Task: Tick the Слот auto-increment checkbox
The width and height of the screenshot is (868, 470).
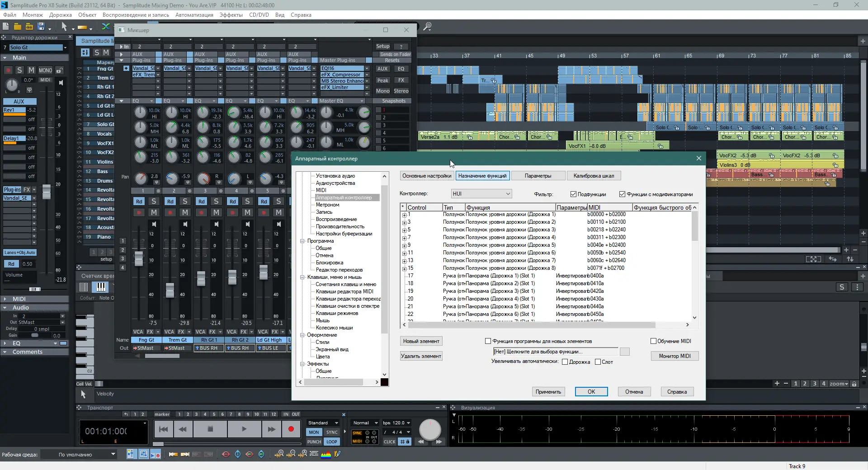Action: click(598, 362)
